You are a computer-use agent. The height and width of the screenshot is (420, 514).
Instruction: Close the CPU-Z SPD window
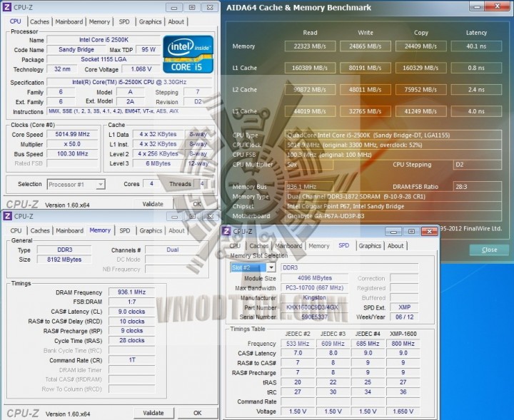429,232
